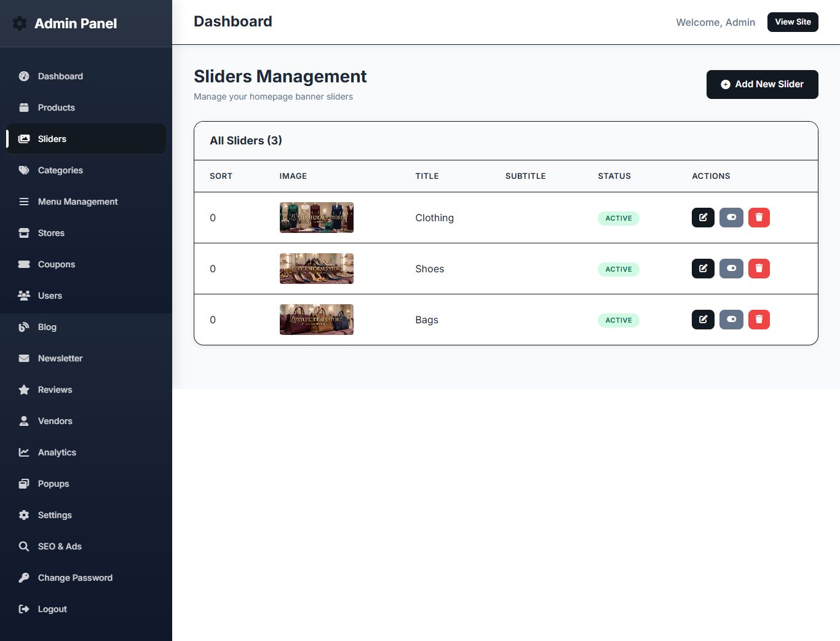Open the Newsletter page

pos(86,358)
